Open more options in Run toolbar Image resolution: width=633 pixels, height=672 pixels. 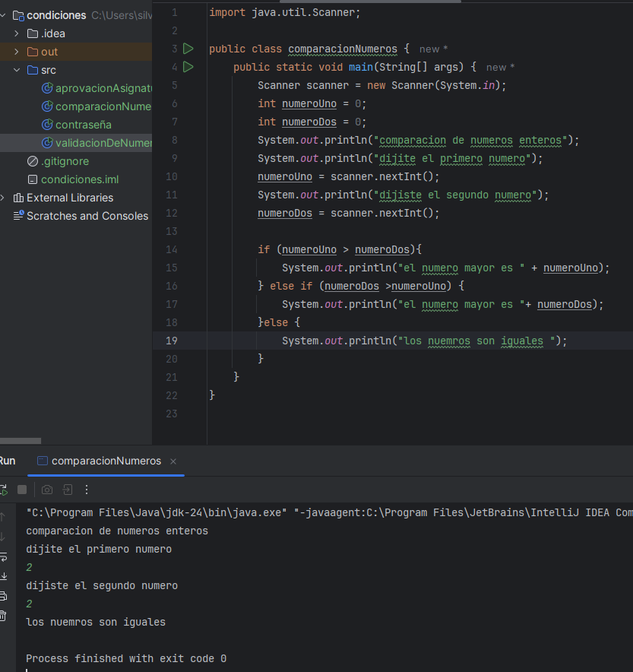tap(87, 490)
